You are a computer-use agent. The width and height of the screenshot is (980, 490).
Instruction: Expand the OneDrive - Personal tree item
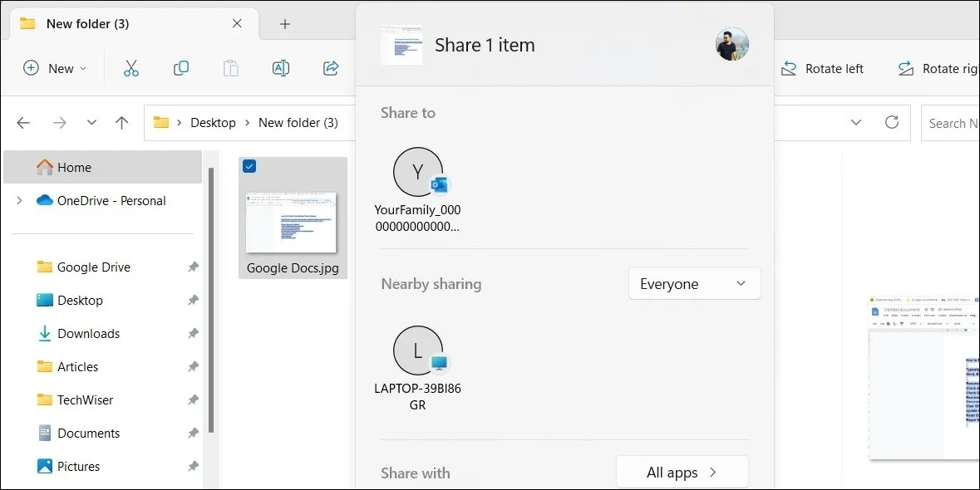[17, 200]
